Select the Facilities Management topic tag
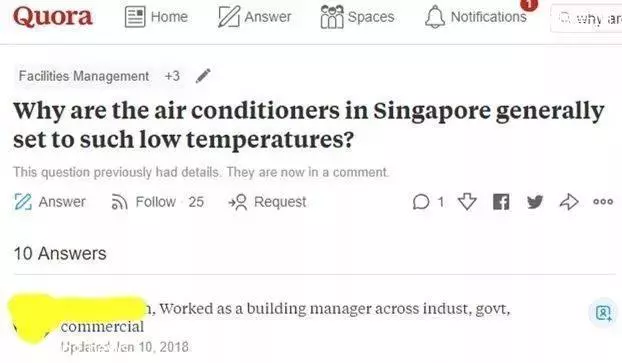622x363 pixels. (84, 76)
